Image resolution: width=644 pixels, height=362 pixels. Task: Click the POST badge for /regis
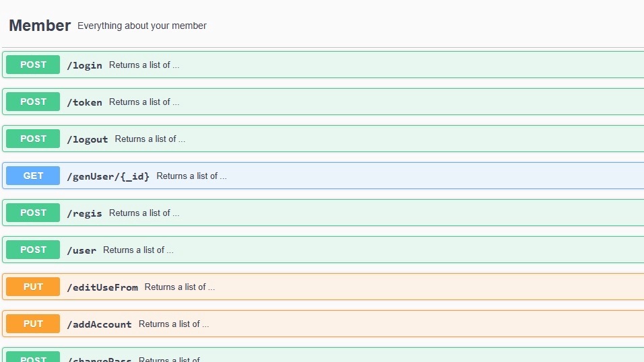33,213
